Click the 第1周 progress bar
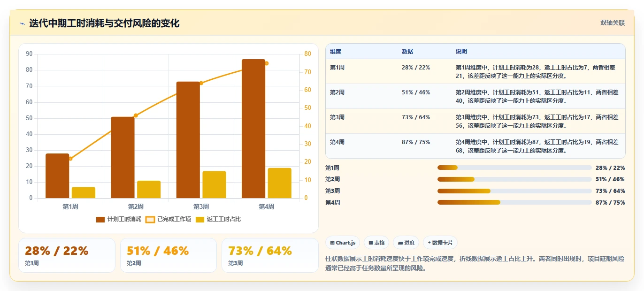Image resolution: width=644 pixels, height=291 pixels. 514,168
